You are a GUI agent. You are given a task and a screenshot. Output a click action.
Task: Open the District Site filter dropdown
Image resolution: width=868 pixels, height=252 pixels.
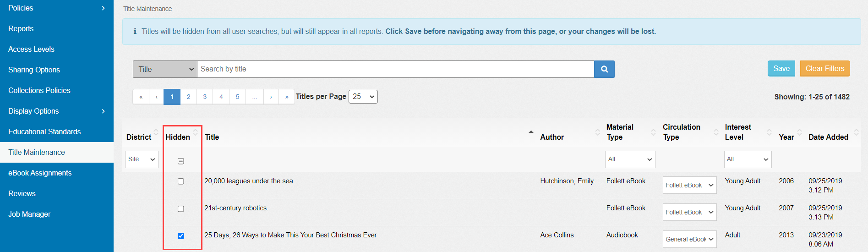142,159
